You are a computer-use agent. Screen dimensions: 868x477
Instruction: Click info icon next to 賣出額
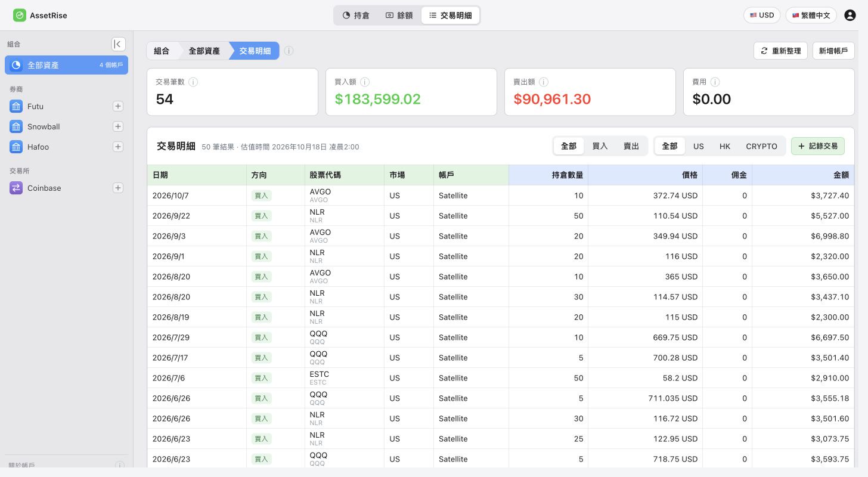[544, 82]
